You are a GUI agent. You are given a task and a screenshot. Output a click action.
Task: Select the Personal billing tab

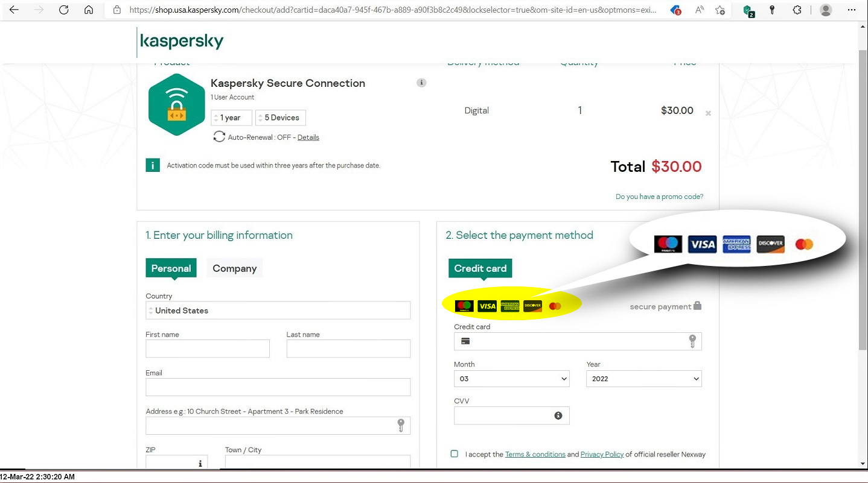tap(171, 268)
